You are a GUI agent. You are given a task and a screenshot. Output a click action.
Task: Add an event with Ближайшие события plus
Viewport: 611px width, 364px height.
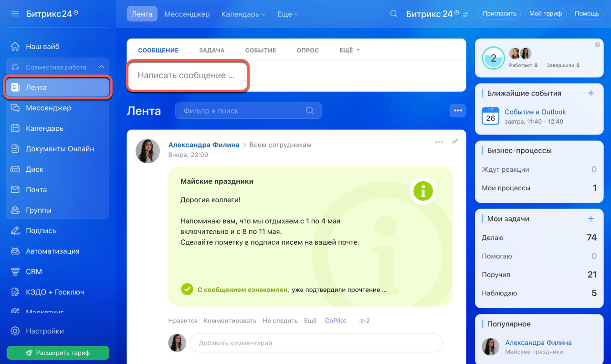point(591,93)
